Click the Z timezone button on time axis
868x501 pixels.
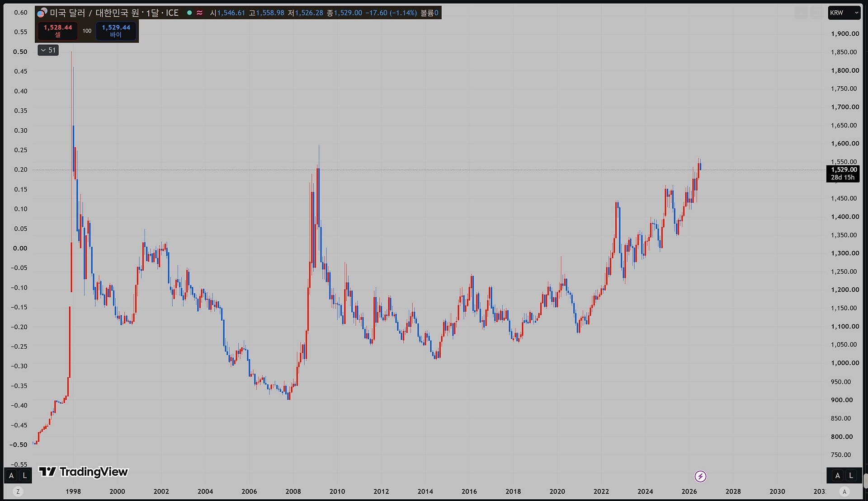point(18,492)
